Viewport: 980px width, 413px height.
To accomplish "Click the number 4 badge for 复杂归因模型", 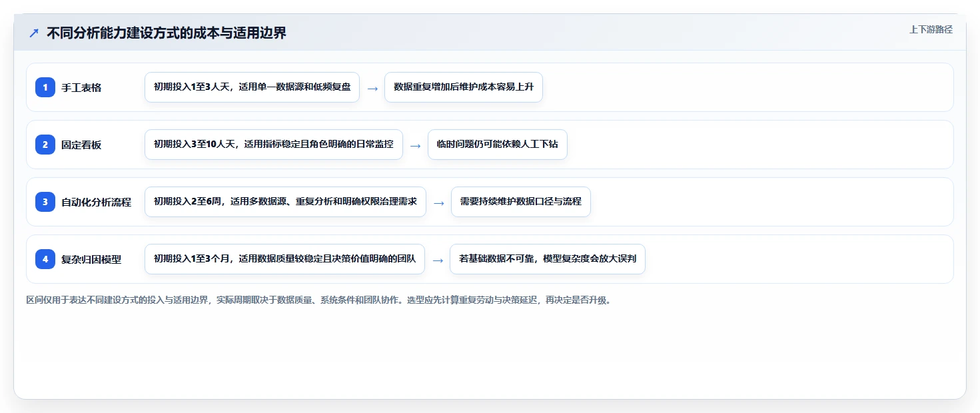I will pos(45,259).
